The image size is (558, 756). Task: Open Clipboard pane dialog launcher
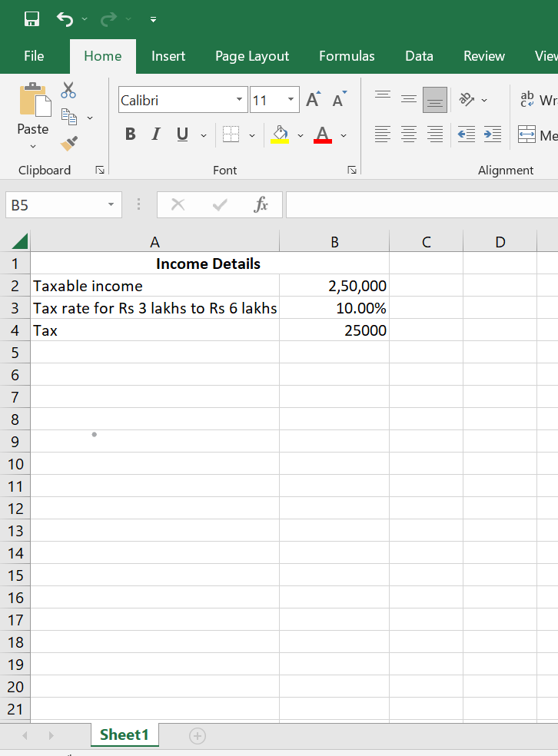100,170
